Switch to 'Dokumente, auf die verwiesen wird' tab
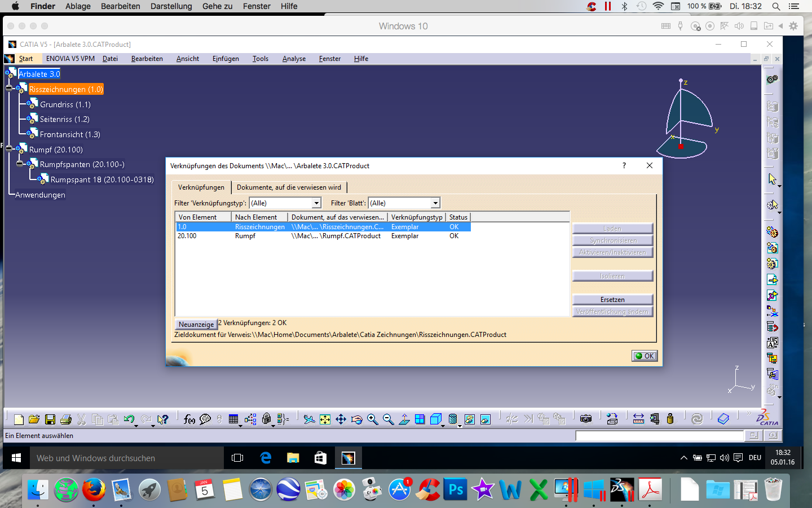812x508 pixels. click(x=289, y=187)
